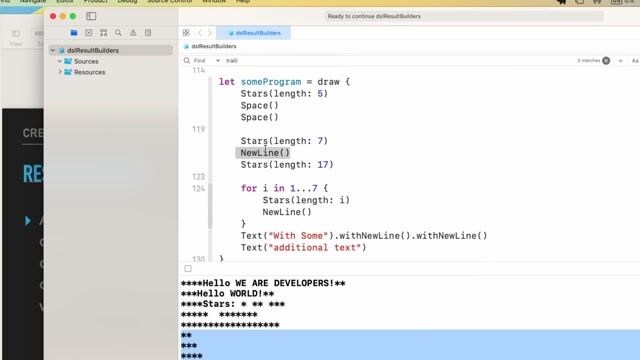
Task: Click the play arrow in the background window
Action: point(27,221)
